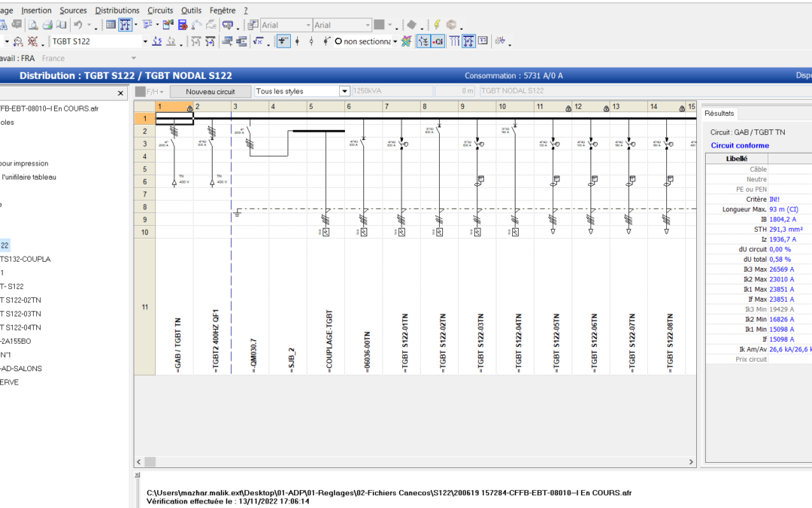Click the Nouveau circuit button
Screen dimensions: 812x508
[211, 91]
